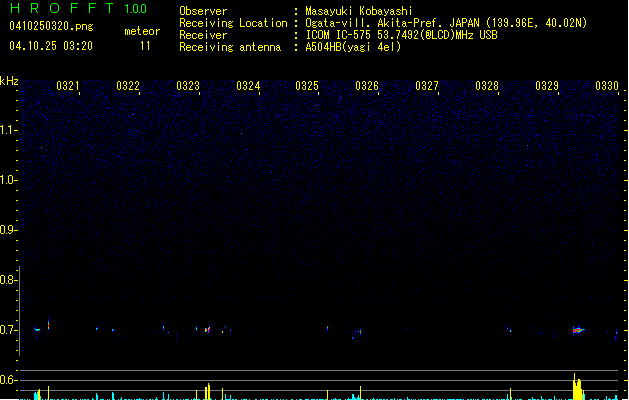Click the 0325 time axis label
This screenshot has height=400, width=629.
coord(307,86)
